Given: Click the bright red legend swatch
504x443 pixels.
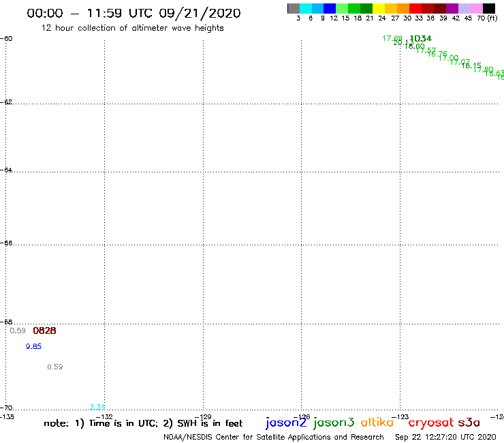Looking at the screenshot, I should [415, 8].
